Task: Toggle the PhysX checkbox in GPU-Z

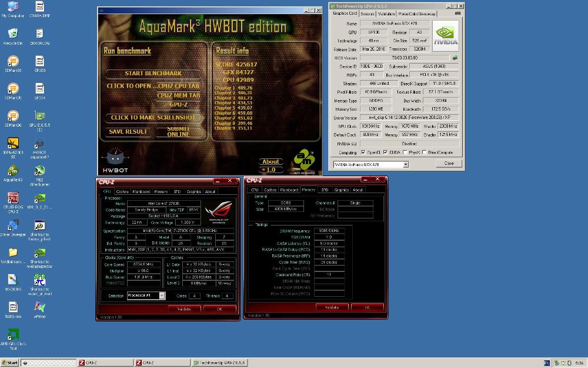Action: click(x=405, y=152)
